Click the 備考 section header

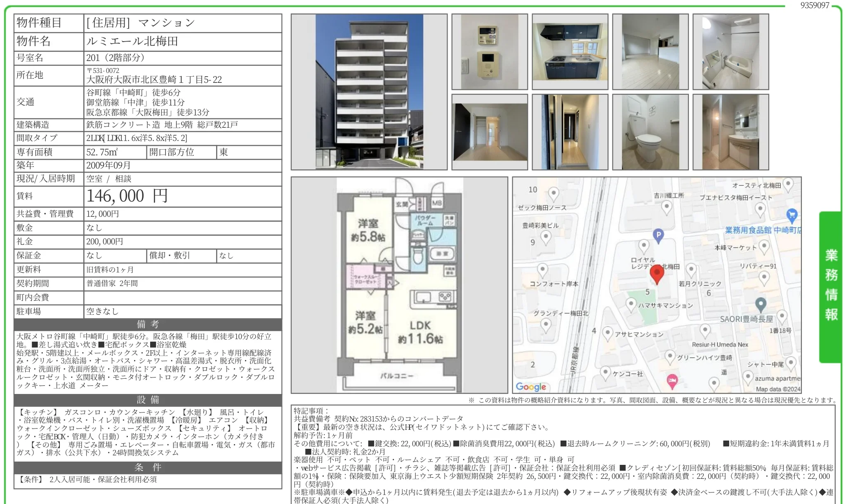pos(148,324)
